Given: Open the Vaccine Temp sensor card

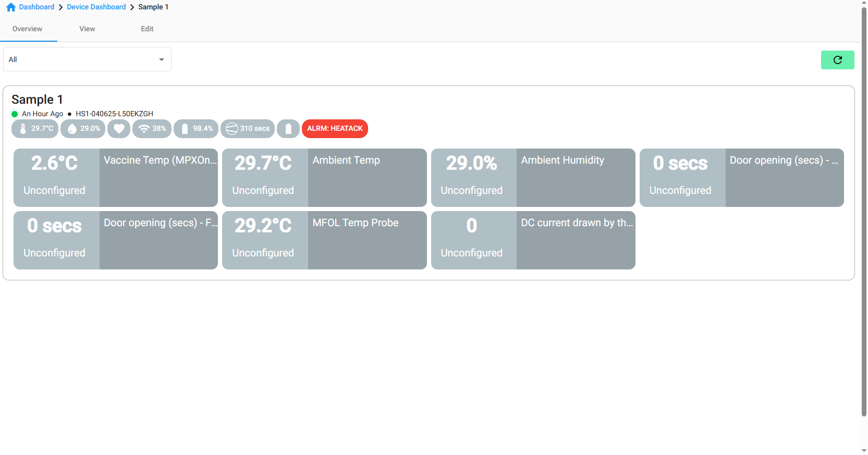Looking at the screenshot, I should tap(116, 178).
